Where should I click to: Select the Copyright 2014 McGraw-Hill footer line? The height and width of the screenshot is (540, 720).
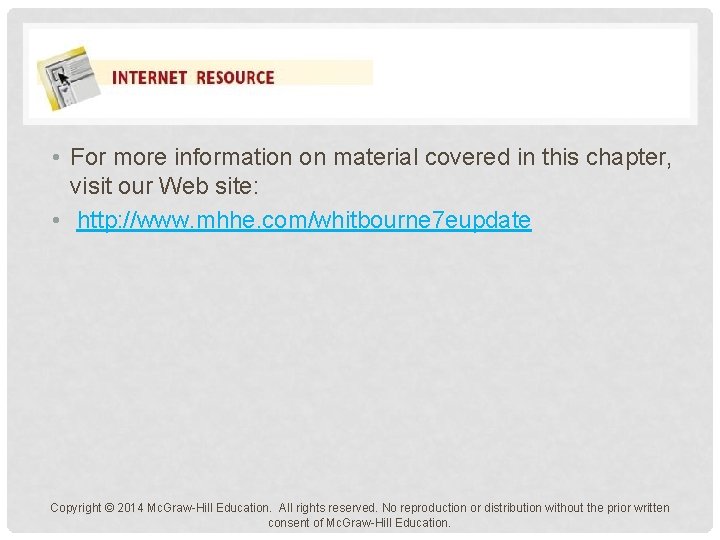tap(360, 508)
